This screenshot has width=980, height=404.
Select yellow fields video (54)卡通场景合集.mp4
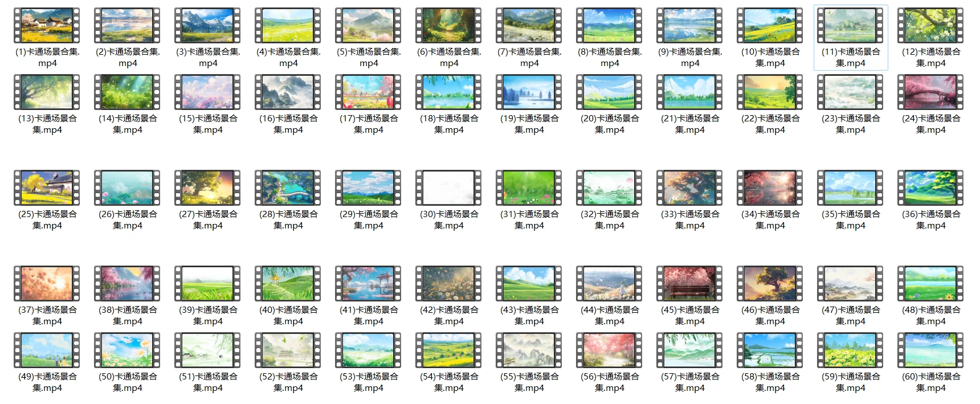click(449, 350)
